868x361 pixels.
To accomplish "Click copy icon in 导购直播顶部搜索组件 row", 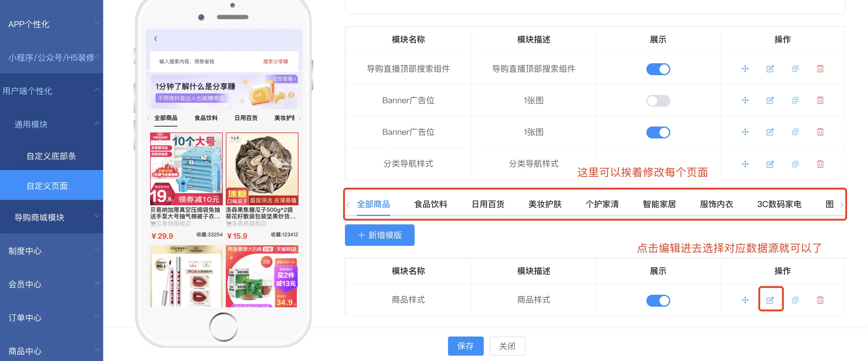I will [x=795, y=69].
